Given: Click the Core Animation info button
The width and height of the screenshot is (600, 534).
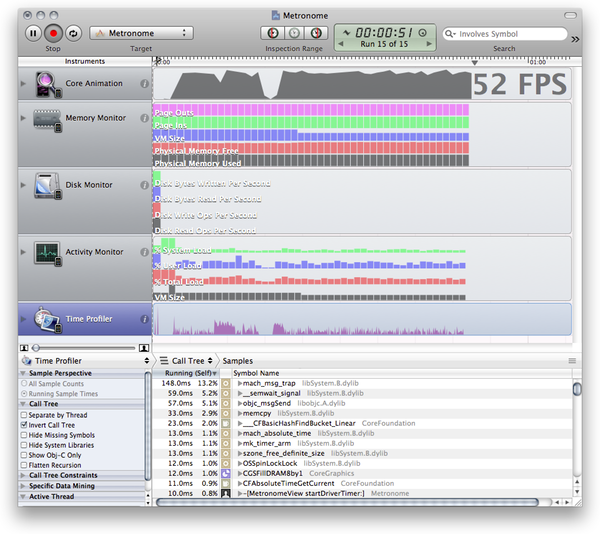Looking at the screenshot, I should (145, 84).
